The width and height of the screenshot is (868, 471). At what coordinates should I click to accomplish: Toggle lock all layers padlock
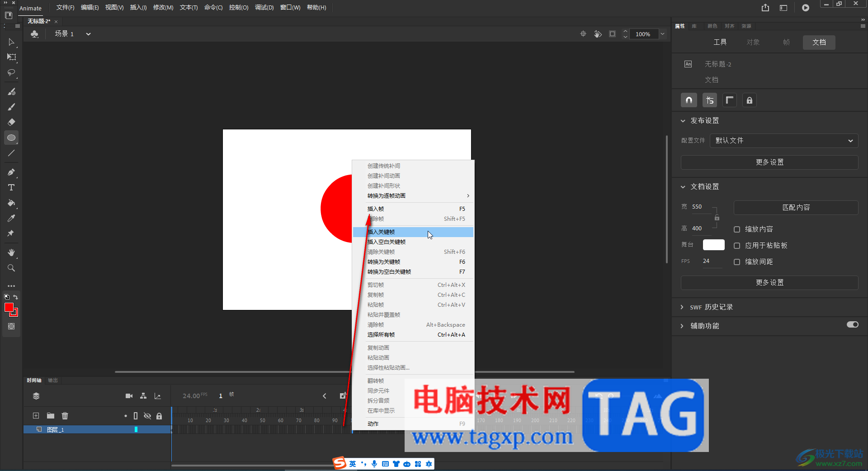point(159,416)
